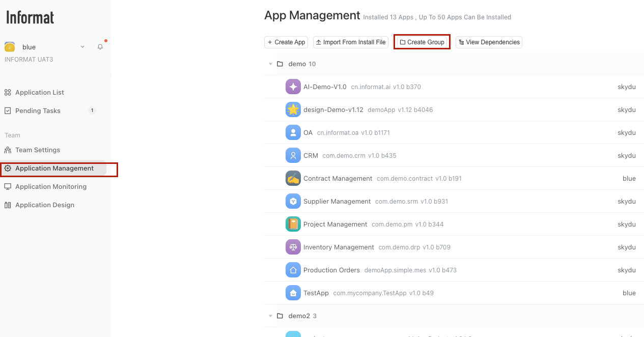
Task: Click Import From Install File button
Action: pyautogui.click(x=351, y=42)
